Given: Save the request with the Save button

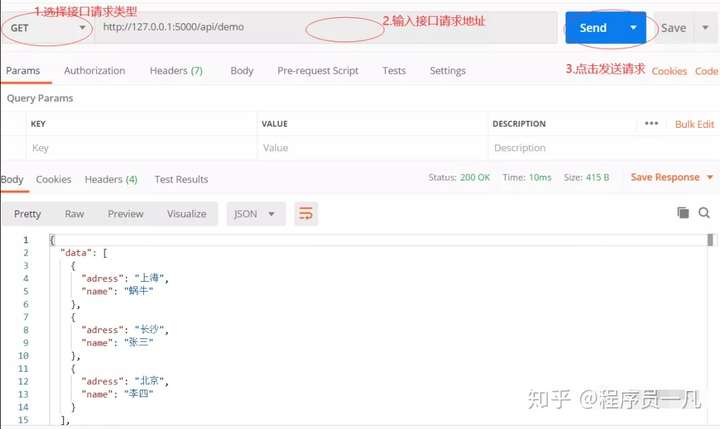Looking at the screenshot, I should 673,28.
